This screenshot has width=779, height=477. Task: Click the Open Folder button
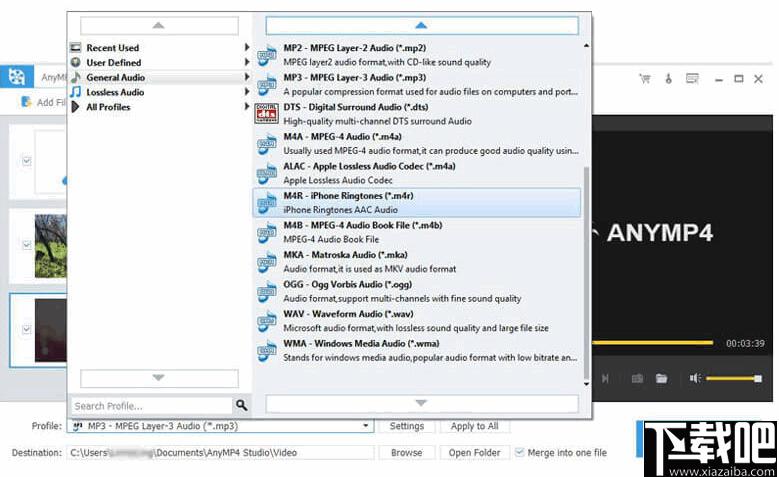[474, 453]
